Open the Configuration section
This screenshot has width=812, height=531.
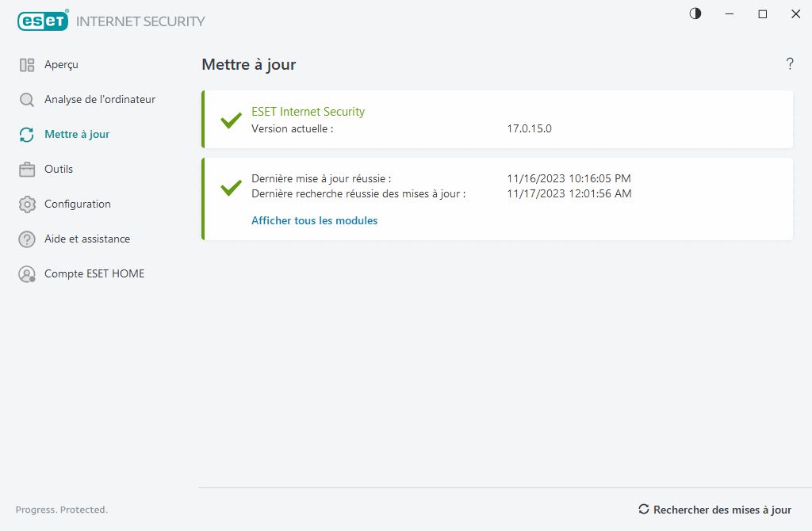point(78,204)
